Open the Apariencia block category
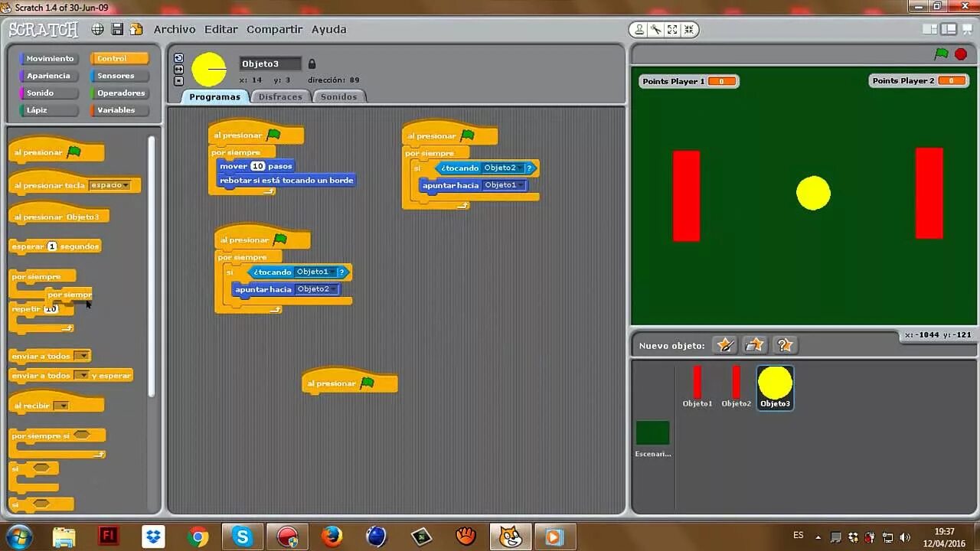 coord(50,76)
